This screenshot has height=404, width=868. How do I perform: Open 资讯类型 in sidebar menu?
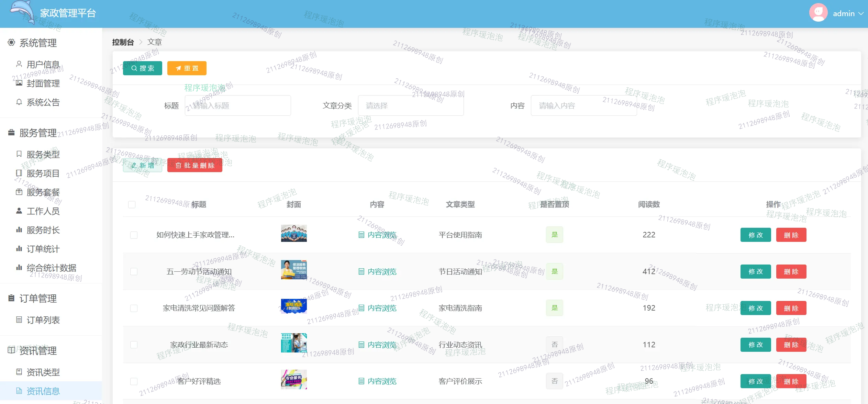coord(43,372)
